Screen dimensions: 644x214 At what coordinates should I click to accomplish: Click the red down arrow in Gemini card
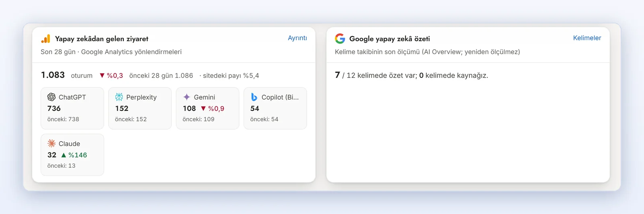coord(203,108)
